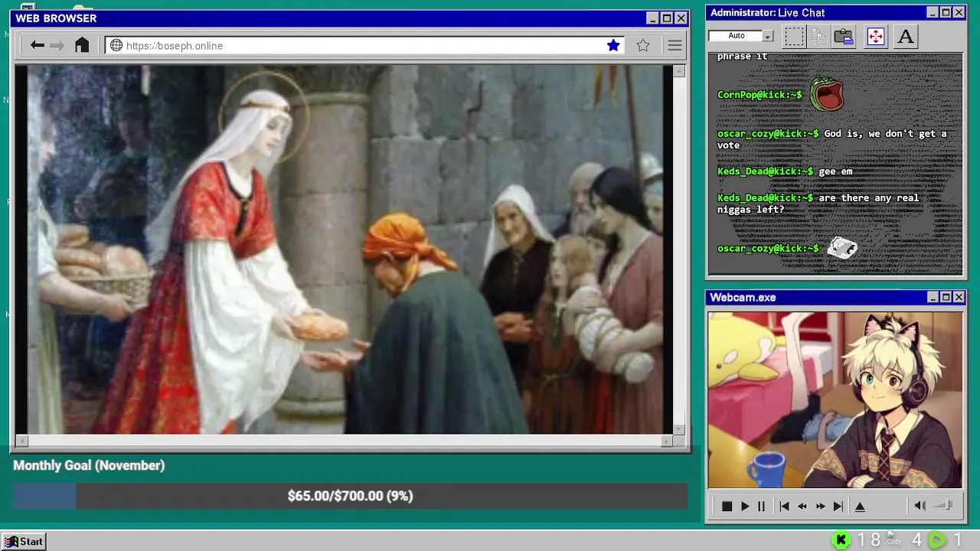Click the filled blue bookmark star

[x=613, y=45]
